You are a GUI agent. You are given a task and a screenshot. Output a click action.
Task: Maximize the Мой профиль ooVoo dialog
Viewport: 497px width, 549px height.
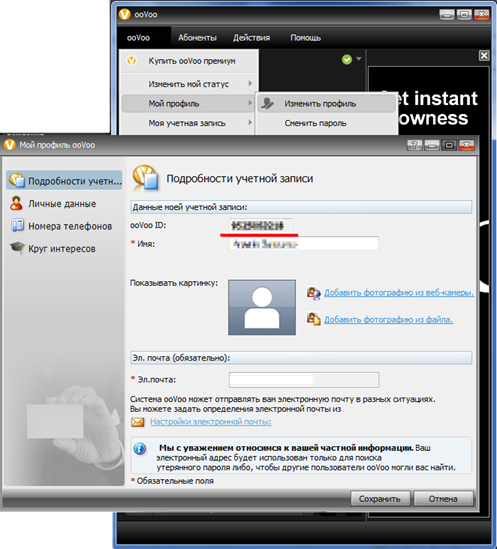pos(449,145)
